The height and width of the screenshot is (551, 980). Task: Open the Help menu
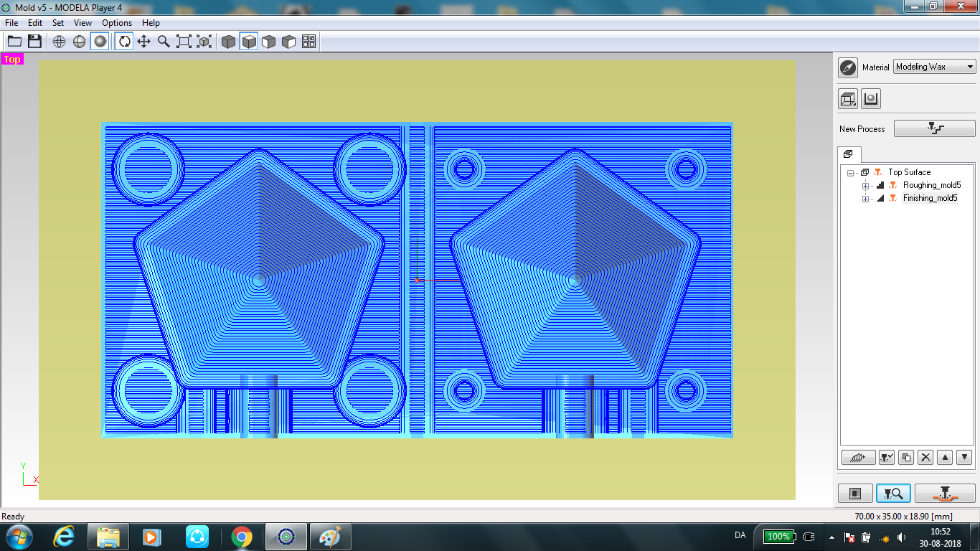coord(151,23)
